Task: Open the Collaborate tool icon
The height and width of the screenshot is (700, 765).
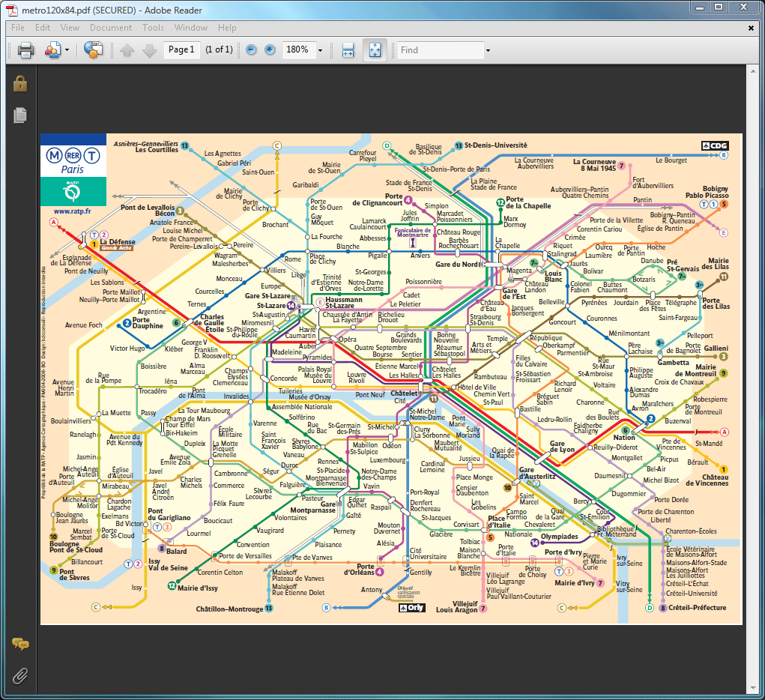Action: click(52, 50)
